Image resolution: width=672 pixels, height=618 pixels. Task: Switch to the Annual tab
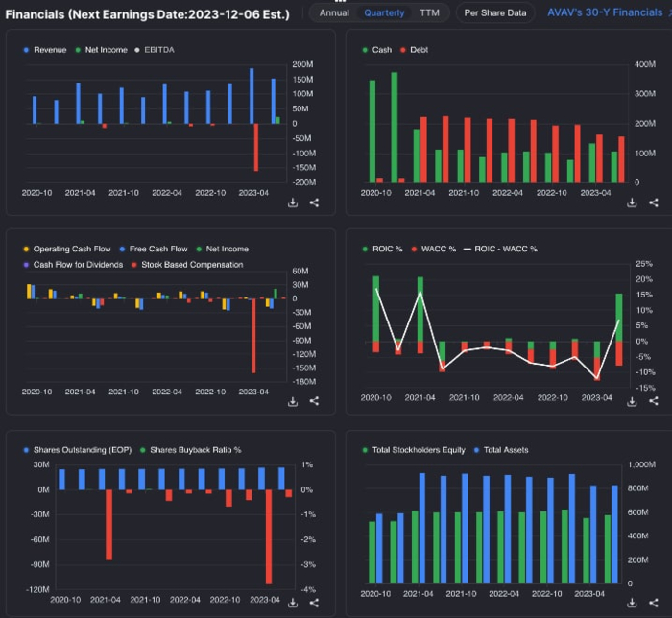[x=334, y=13]
